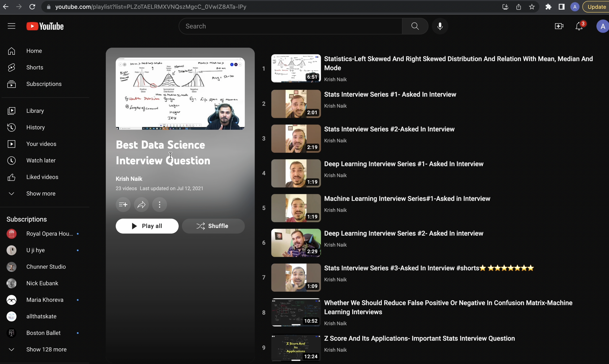Open Krish Naik channel link under playlist title
The height and width of the screenshot is (364, 609).
coord(129,179)
